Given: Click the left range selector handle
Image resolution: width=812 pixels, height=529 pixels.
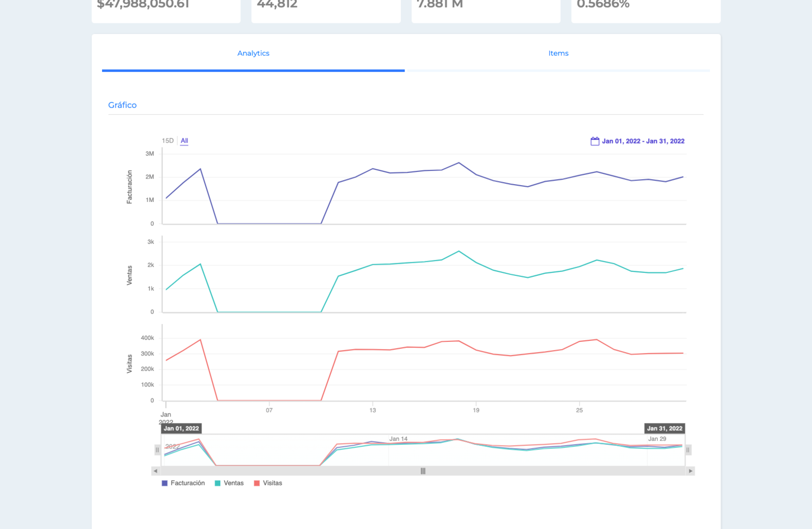Looking at the screenshot, I should tap(157, 450).
